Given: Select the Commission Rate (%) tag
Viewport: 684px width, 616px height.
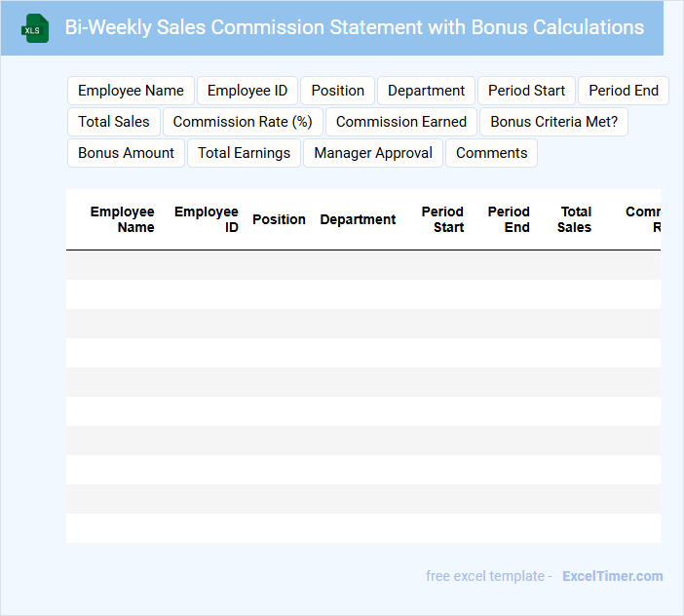Looking at the screenshot, I should click(x=243, y=122).
